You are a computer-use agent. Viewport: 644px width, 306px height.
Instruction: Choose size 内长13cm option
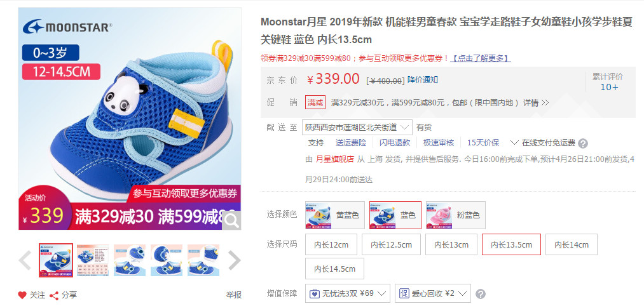451,244
